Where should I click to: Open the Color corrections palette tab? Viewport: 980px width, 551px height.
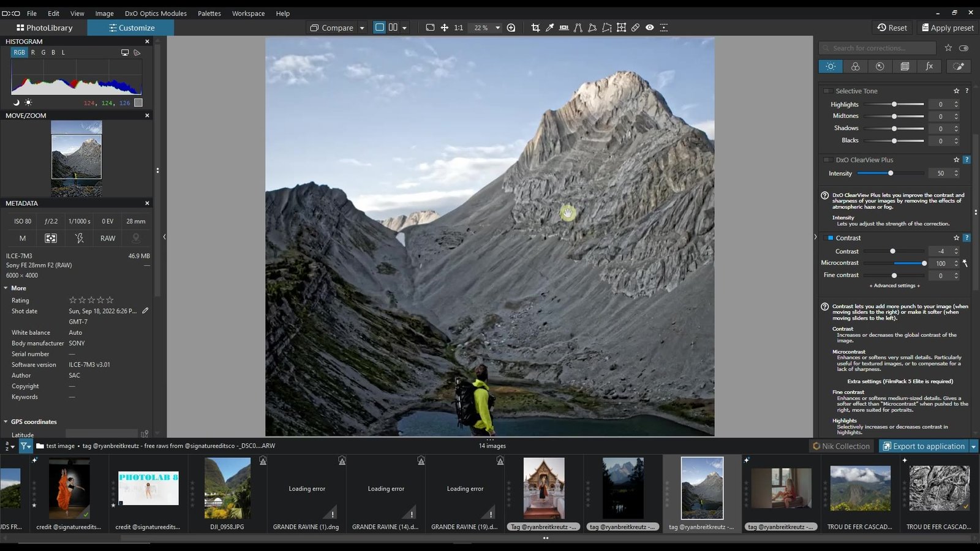point(855,66)
